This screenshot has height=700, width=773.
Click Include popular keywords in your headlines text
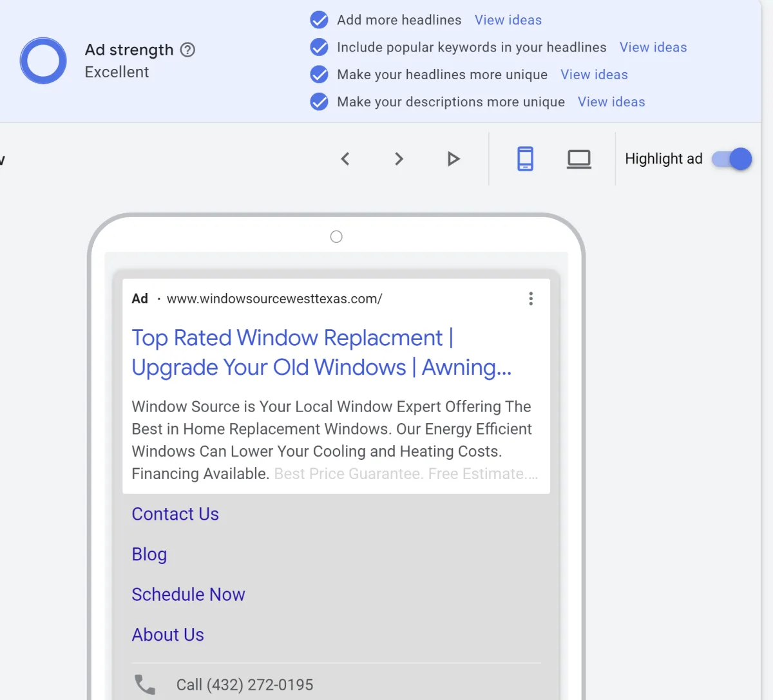pos(472,47)
